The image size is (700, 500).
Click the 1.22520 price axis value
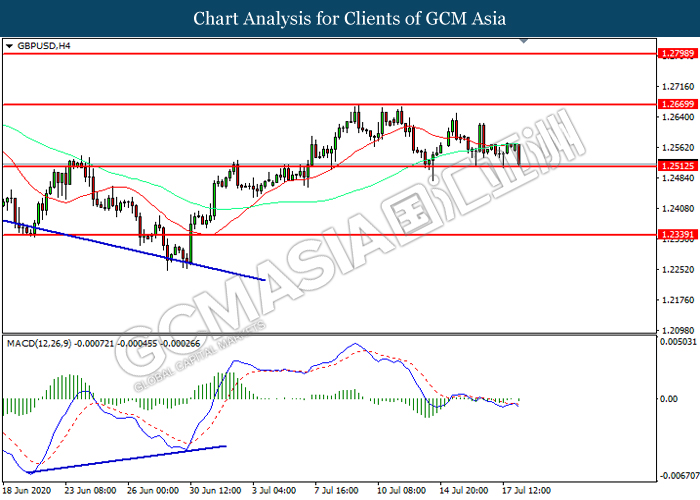click(679, 270)
